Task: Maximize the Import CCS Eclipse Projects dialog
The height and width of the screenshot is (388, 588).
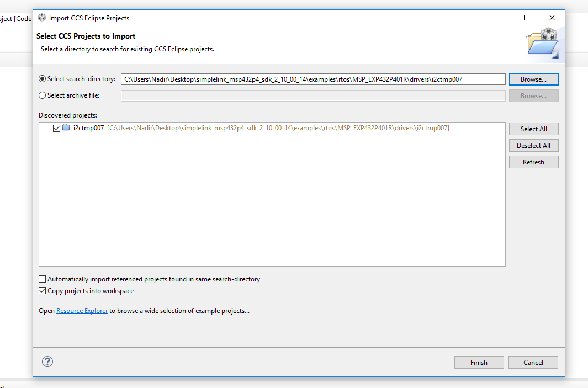Action: pos(527,18)
